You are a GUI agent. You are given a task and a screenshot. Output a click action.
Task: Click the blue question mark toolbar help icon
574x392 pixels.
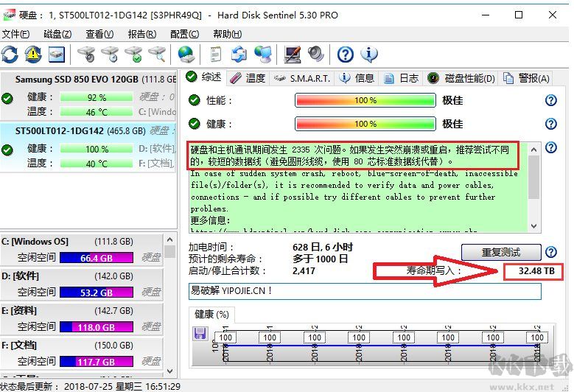[345, 55]
